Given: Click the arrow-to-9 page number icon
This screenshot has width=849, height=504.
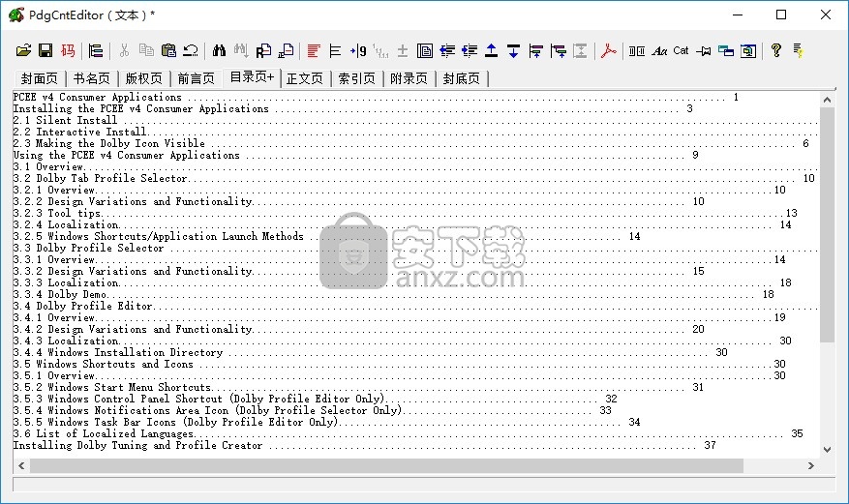Looking at the screenshot, I should (358, 51).
